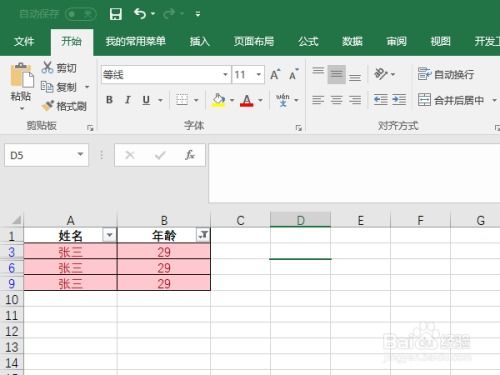Click the formula bar Cancel X icon
The height and width of the screenshot is (375, 500).
[130, 155]
